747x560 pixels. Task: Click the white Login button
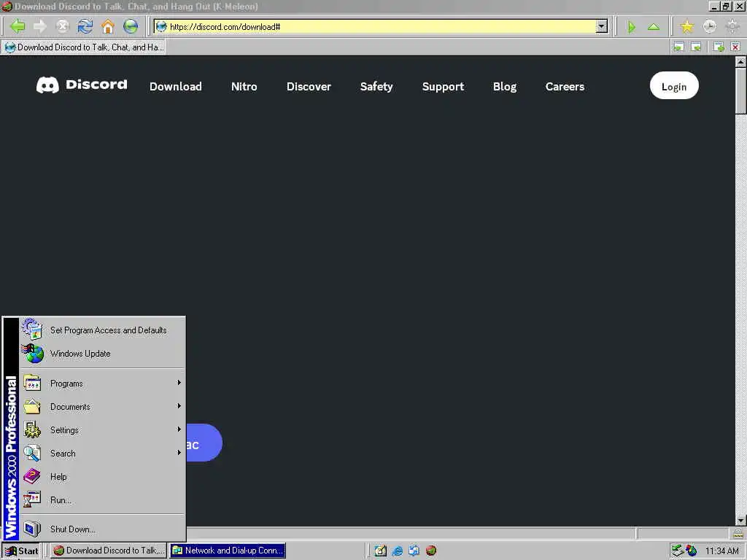pos(674,86)
